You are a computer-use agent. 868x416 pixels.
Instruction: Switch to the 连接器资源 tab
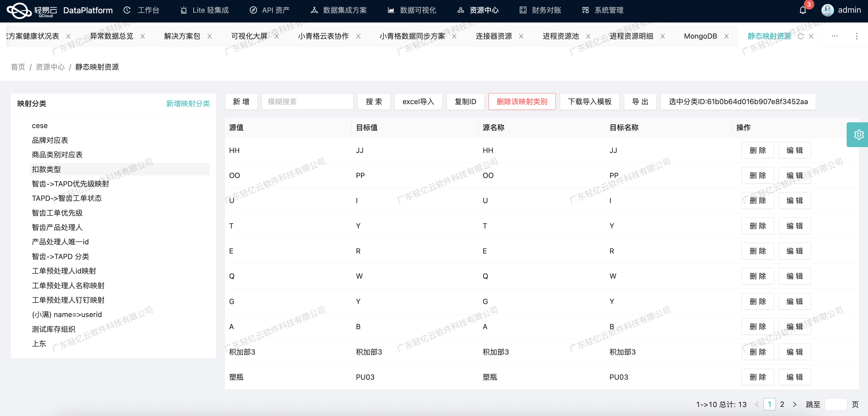(494, 36)
